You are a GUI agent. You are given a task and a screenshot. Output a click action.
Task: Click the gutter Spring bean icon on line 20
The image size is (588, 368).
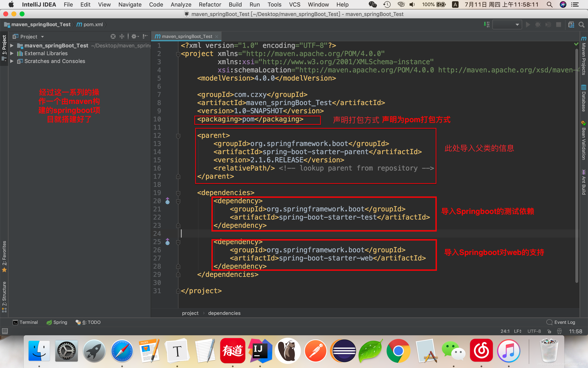pos(167,201)
